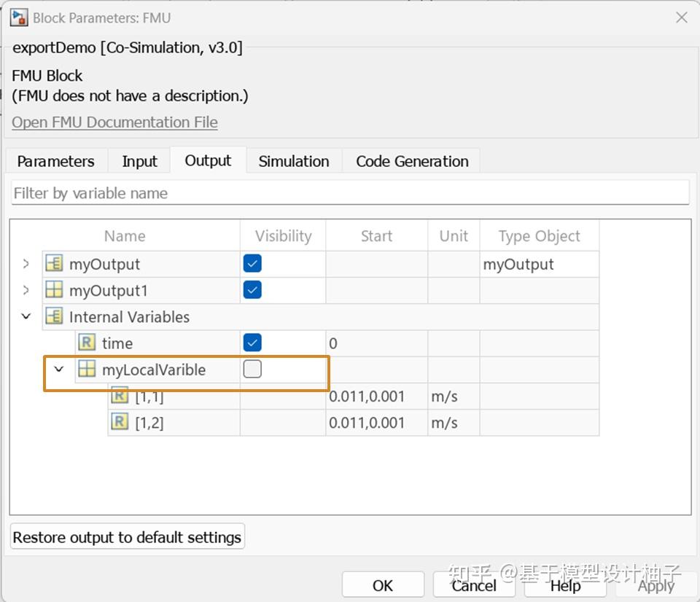Click the FMU icon in the dialog title bar
The height and width of the screenshot is (602, 700).
[x=18, y=17]
